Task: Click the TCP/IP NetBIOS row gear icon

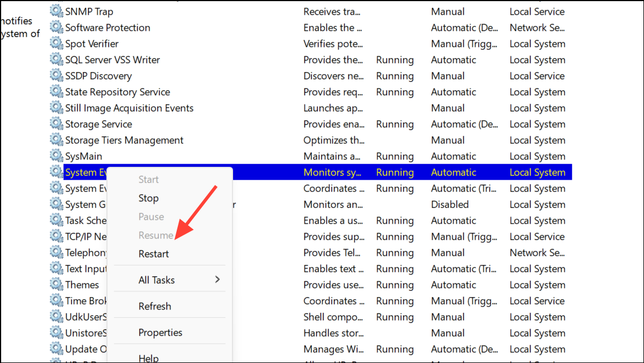Action: (56, 236)
